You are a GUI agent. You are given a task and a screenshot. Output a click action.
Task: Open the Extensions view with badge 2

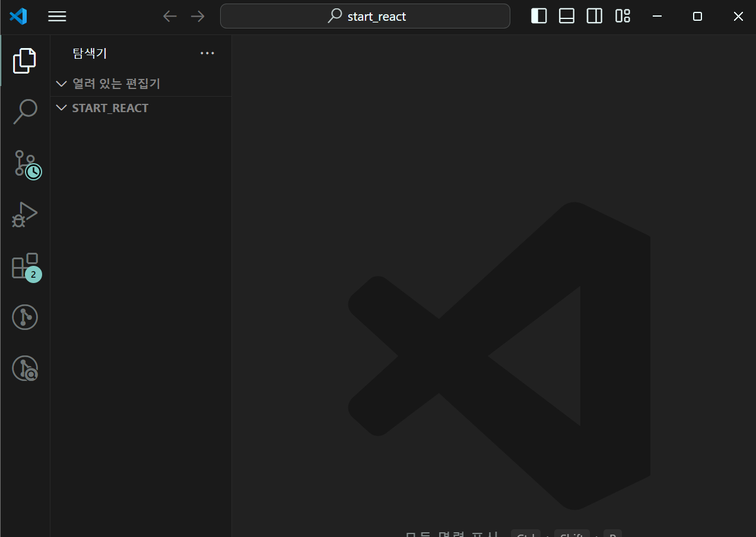[27, 267]
